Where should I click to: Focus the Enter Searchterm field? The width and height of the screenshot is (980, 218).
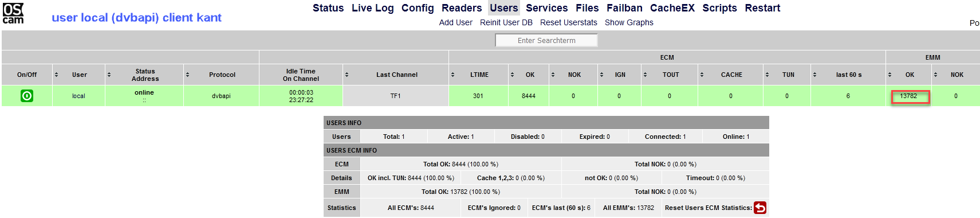click(546, 40)
